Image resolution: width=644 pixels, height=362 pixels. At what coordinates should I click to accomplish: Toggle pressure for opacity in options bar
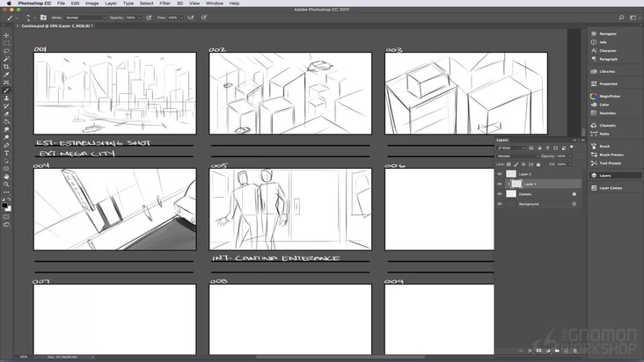tap(149, 18)
